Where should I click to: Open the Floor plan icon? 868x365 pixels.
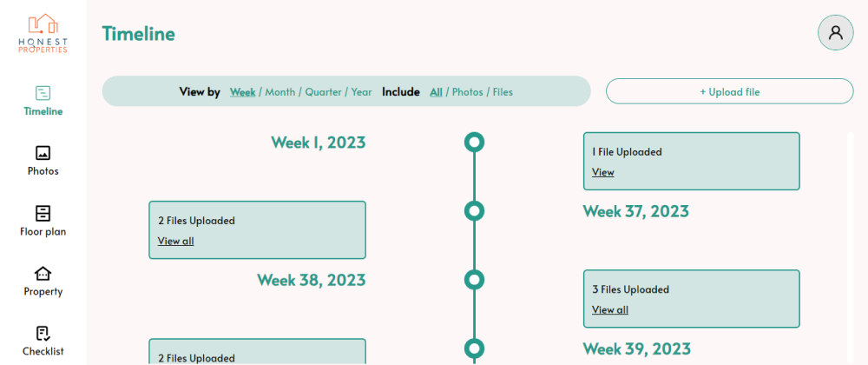tap(43, 213)
